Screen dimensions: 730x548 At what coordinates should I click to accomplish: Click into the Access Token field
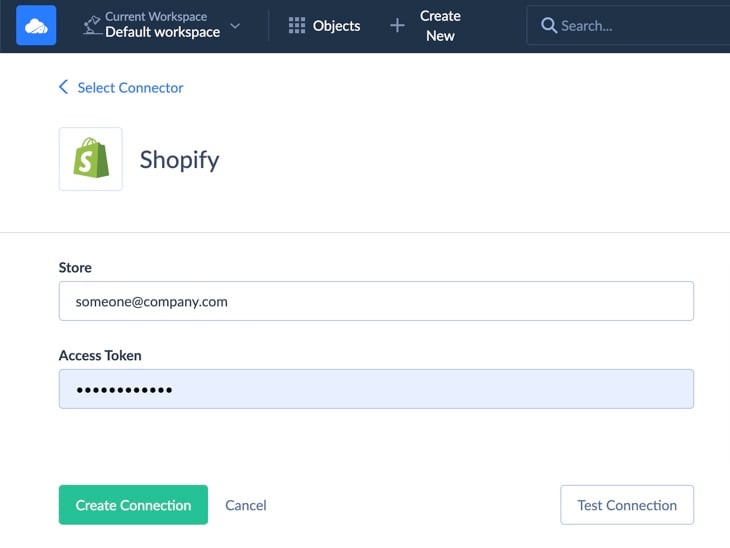click(x=376, y=389)
